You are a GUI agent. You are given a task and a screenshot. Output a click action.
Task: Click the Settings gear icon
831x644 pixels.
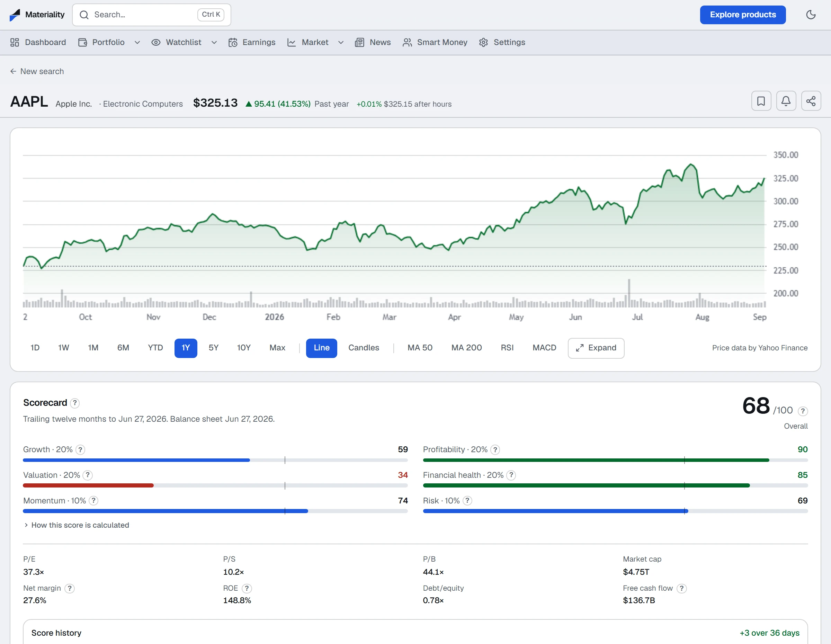pos(483,42)
